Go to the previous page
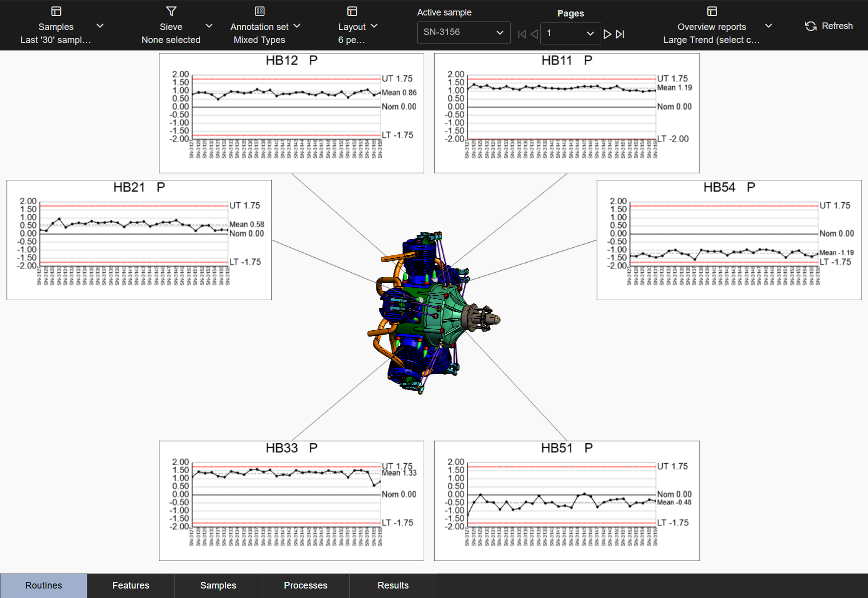 tap(534, 34)
